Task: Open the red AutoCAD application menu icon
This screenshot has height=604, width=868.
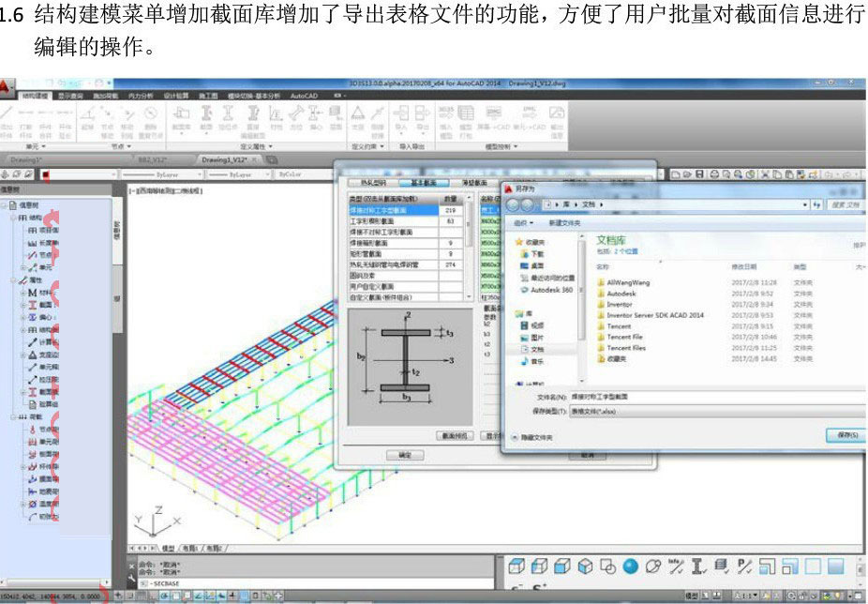Action: coord(7,84)
